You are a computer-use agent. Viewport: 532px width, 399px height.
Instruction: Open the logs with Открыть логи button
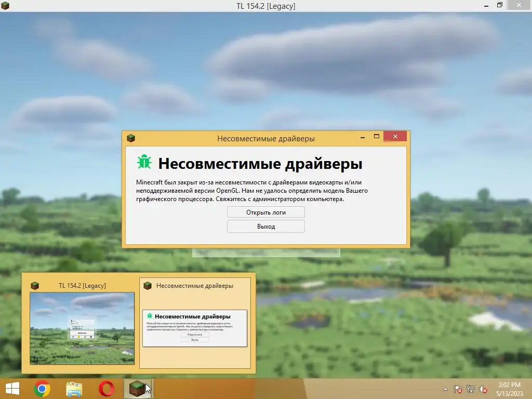tap(265, 212)
